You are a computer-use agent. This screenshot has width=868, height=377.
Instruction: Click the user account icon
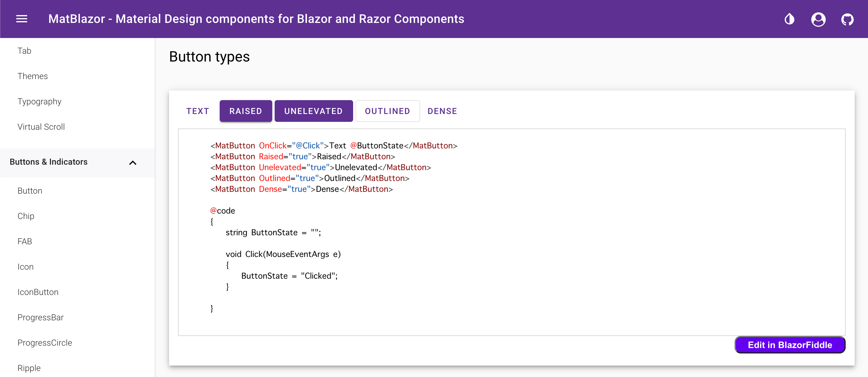[x=818, y=19]
